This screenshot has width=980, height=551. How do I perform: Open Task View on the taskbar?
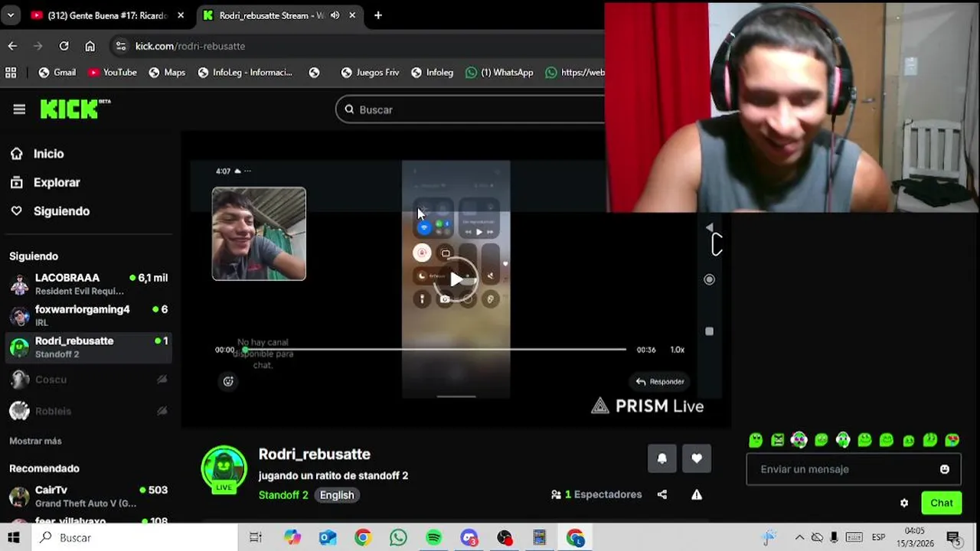tap(256, 538)
